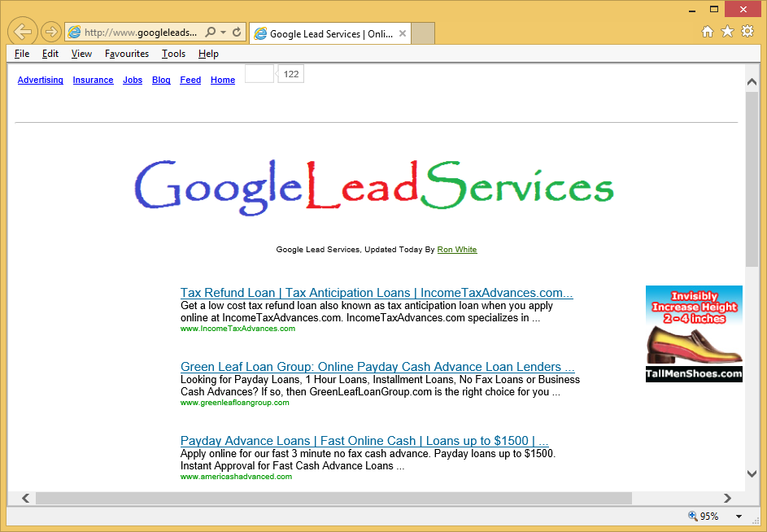
Task: Close the Google Lead Services tab
Action: pyautogui.click(x=402, y=34)
